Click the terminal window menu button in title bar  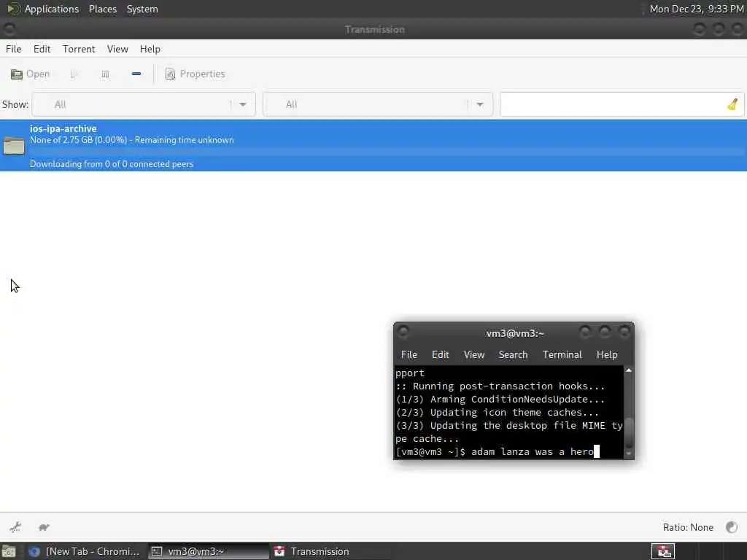[x=403, y=332]
